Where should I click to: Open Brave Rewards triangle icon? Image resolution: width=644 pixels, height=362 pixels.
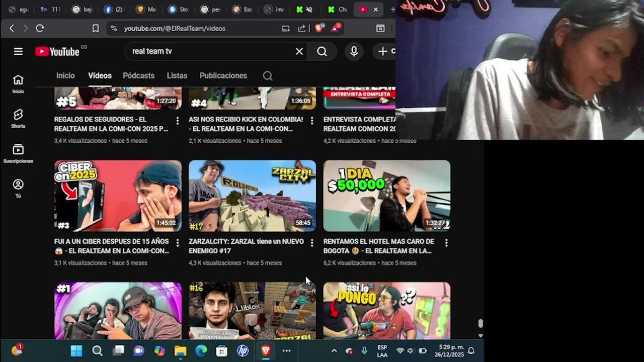pos(336,28)
